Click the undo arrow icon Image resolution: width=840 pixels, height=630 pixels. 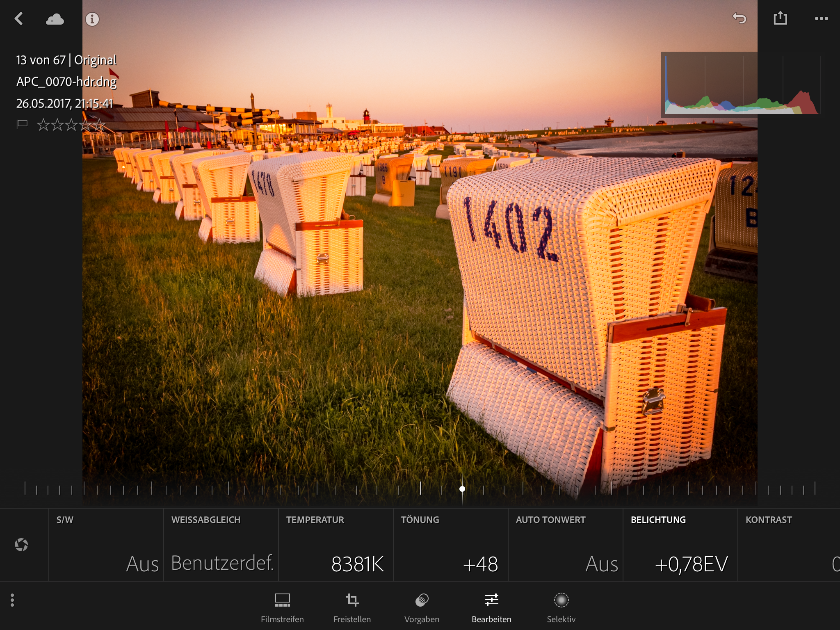pos(739,18)
